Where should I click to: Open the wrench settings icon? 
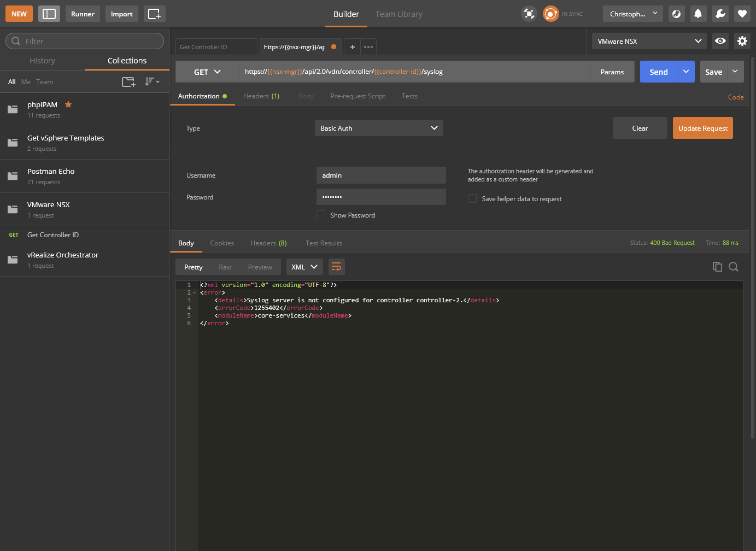[x=720, y=14]
